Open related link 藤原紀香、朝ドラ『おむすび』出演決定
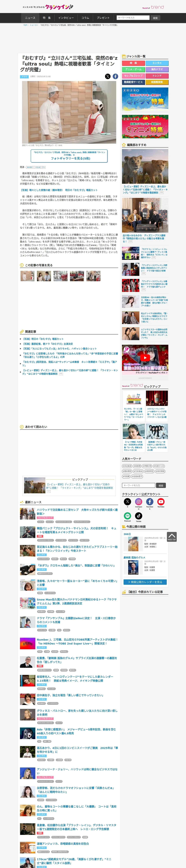Viewport: 186px width, 868px height. (48, 344)
